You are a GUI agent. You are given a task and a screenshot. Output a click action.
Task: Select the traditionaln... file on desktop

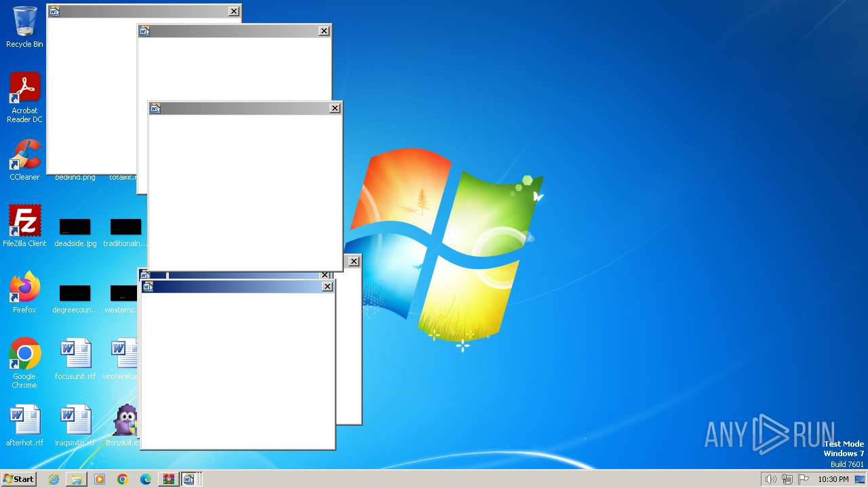click(x=125, y=232)
